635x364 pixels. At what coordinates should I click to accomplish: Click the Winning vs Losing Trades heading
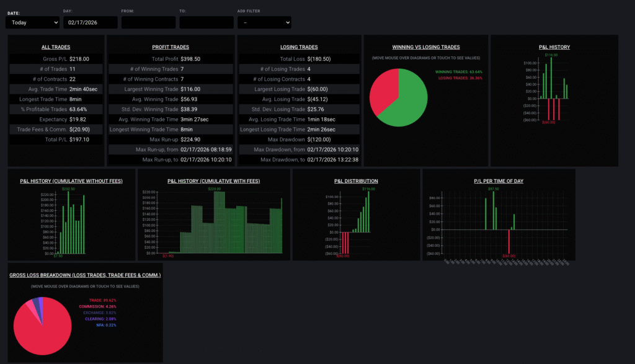[x=425, y=47]
